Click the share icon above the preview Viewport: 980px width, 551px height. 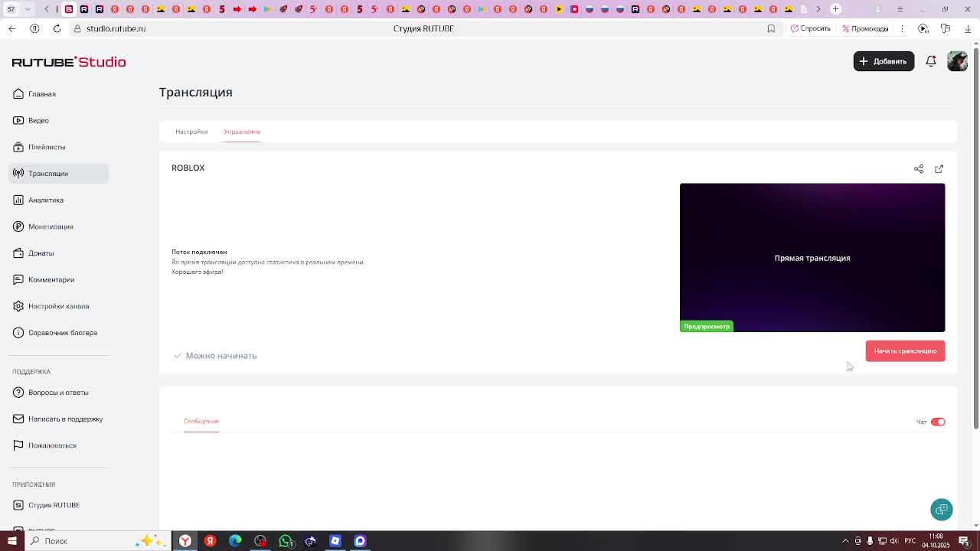pyautogui.click(x=919, y=168)
